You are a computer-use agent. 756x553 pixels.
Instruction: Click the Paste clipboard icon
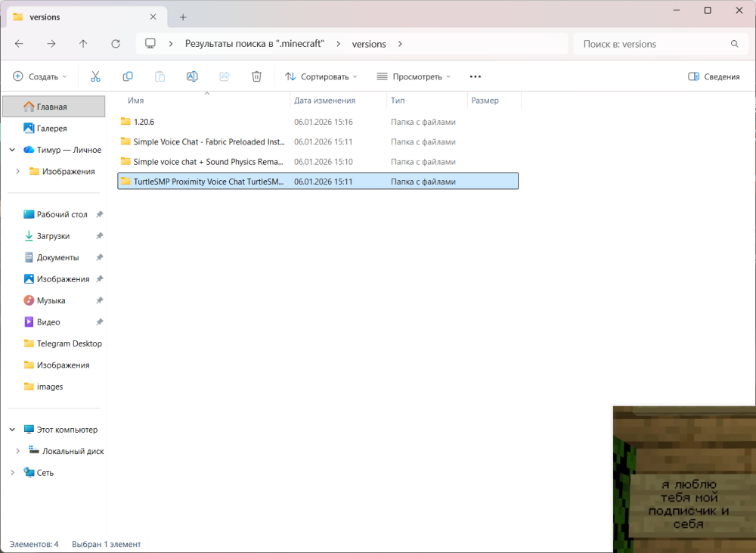[x=160, y=76]
